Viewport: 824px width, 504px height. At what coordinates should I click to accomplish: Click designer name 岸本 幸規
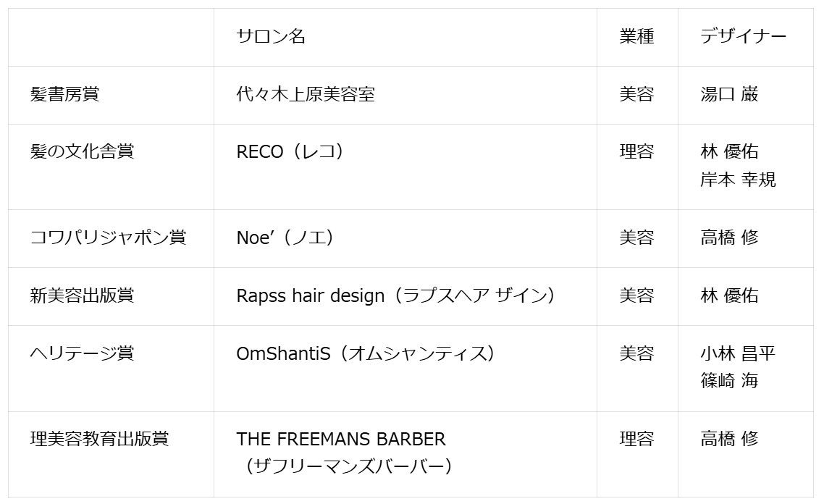(738, 180)
